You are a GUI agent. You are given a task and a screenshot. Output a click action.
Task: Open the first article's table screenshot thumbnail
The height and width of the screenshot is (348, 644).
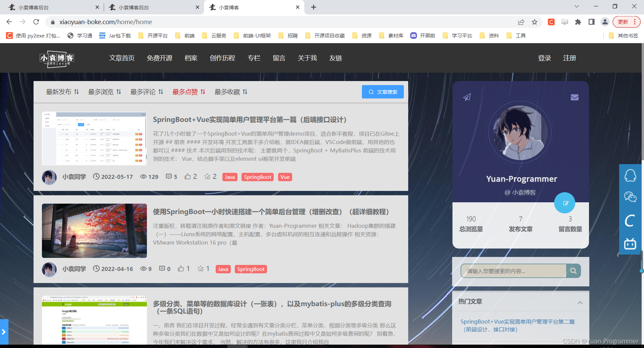click(x=94, y=138)
